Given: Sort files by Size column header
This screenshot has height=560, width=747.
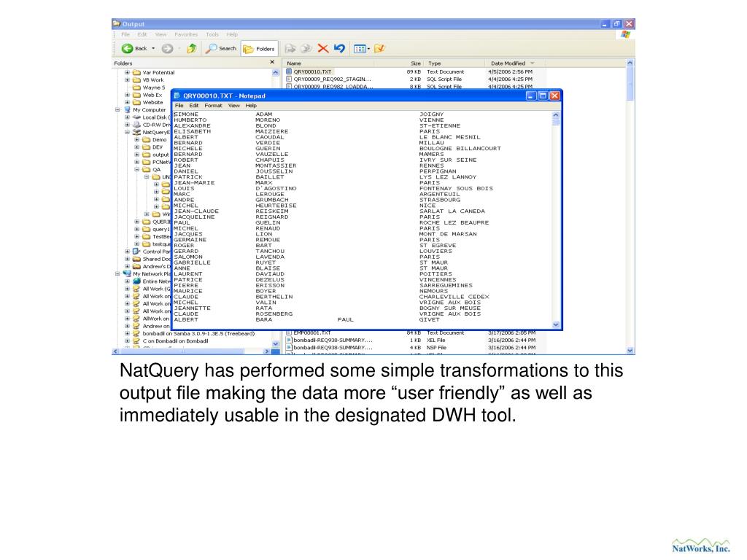Looking at the screenshot, I should point(399,63).
